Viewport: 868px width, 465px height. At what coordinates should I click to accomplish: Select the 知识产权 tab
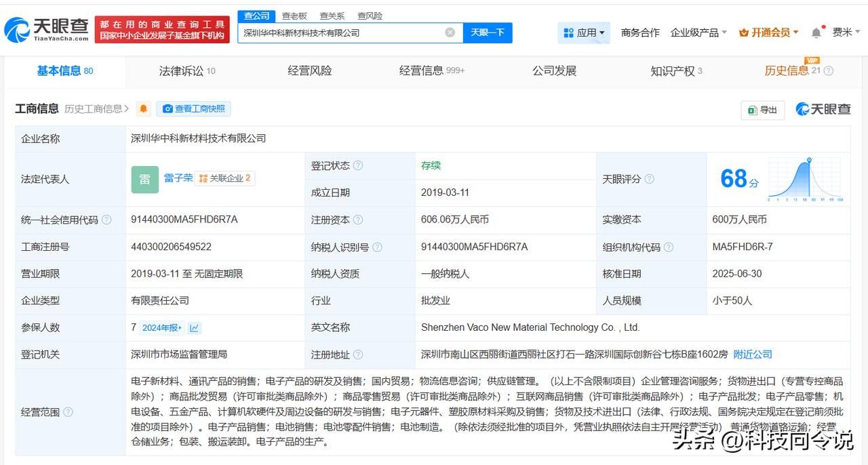676,70
